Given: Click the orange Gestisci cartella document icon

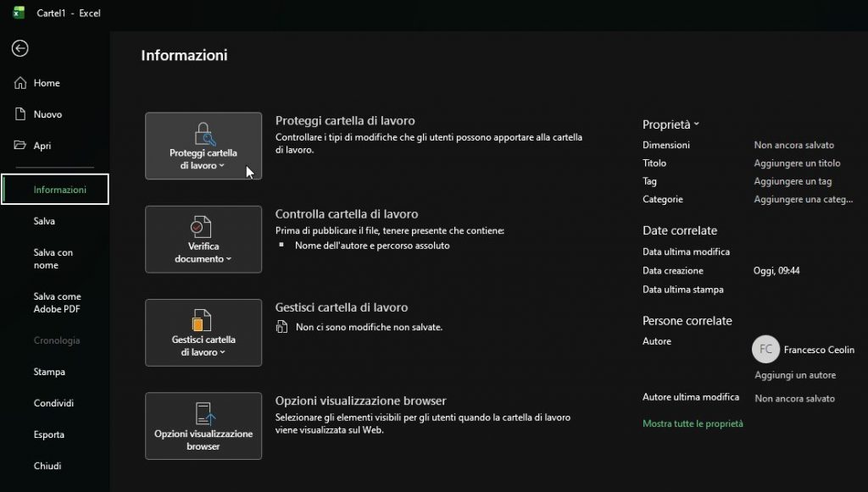Looking at the screenshot, I should [x=202, y=320].
